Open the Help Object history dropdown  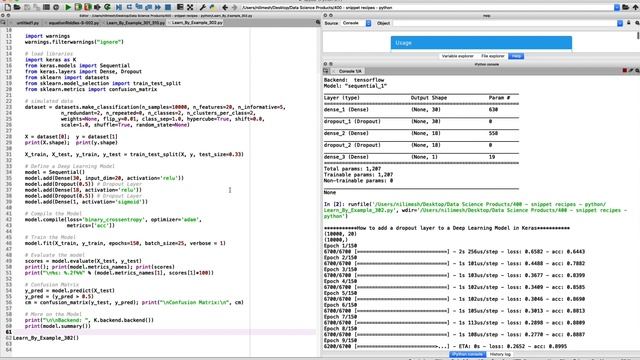[620, 23]
